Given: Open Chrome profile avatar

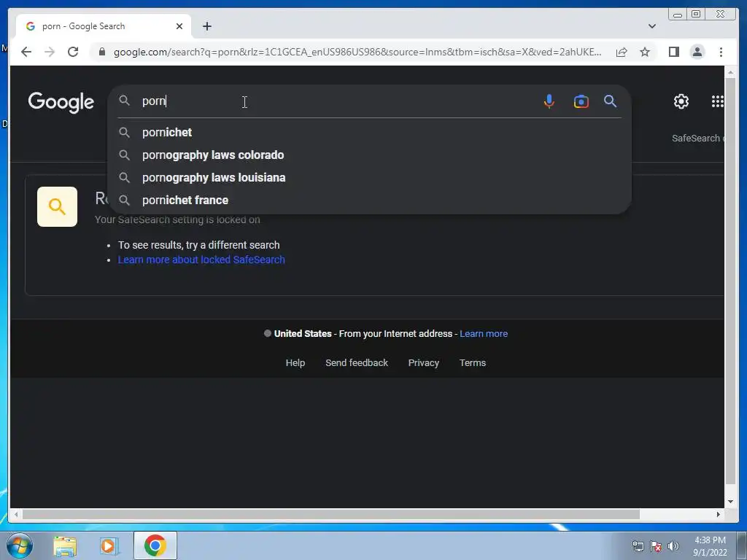Looking at the screenshot, I should 697,52.
